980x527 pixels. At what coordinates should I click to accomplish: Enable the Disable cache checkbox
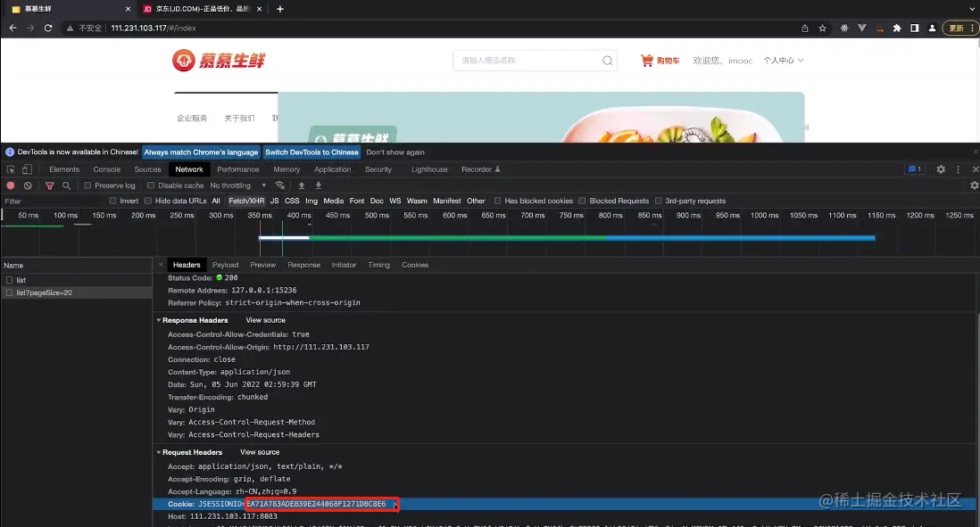(x=151, y=185)
